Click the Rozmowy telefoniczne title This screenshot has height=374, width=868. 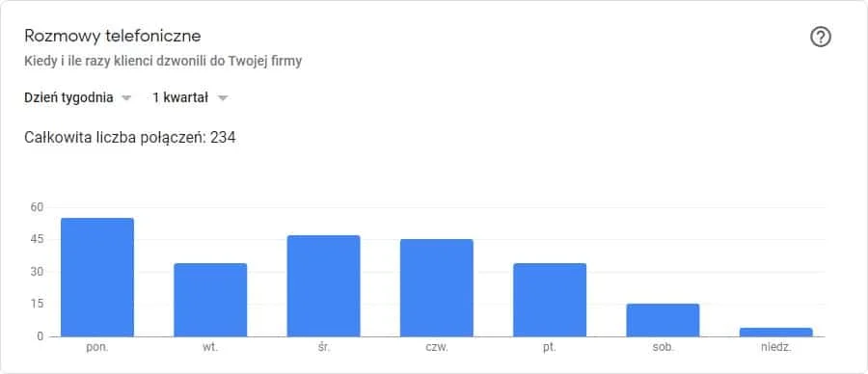pyautogui.click(x=113, y=37)
